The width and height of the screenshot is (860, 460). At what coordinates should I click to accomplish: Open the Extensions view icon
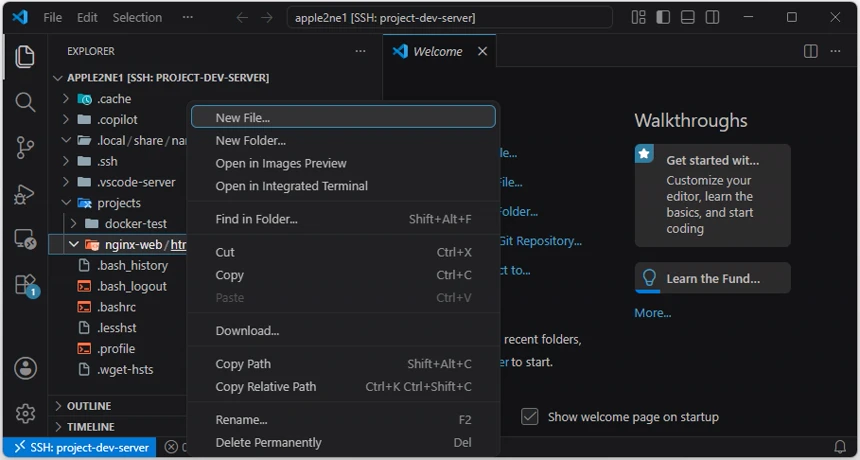click(x=25, y=285)
